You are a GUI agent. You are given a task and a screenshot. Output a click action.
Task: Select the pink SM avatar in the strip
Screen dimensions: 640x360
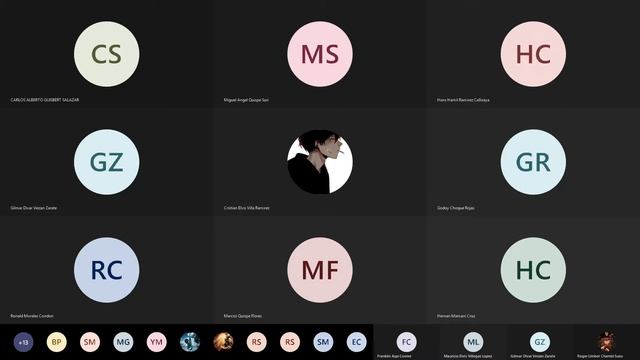pos(90,342)
